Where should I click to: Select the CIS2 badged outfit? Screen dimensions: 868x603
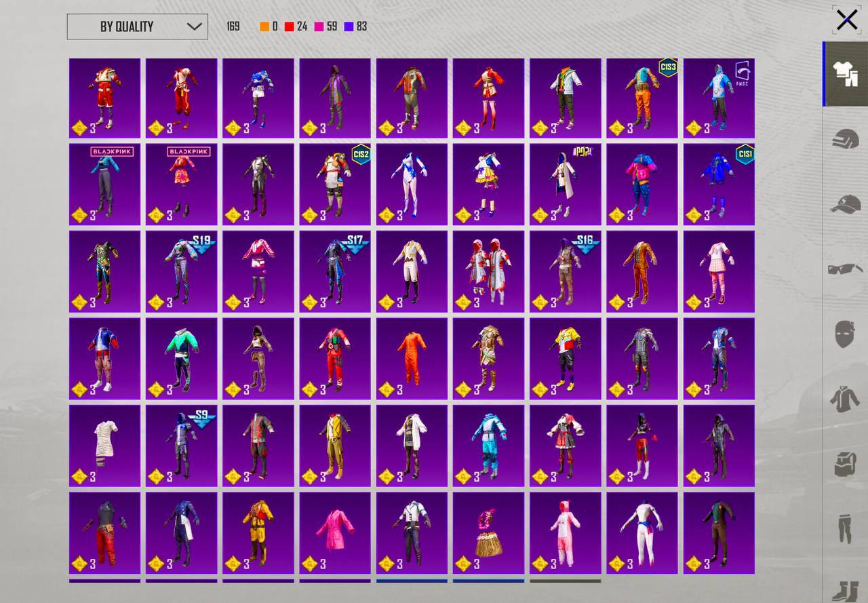(x=335, y=184)
